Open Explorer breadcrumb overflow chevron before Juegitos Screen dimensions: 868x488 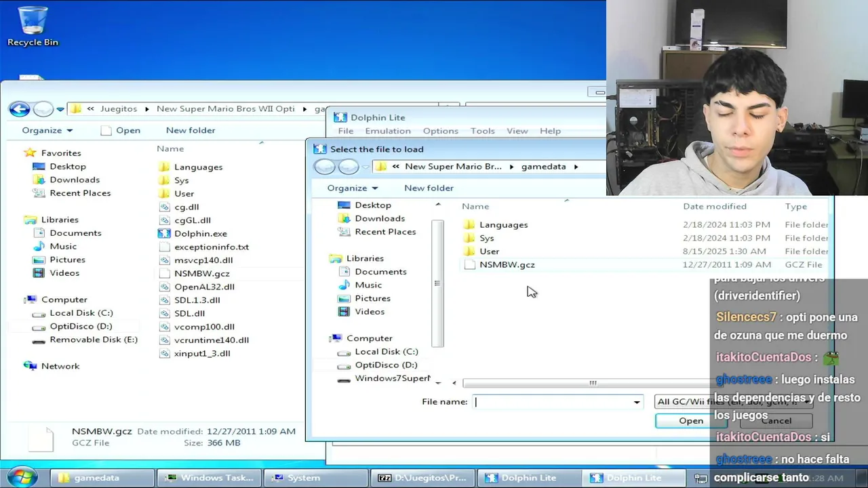click(x=91, y=109)
